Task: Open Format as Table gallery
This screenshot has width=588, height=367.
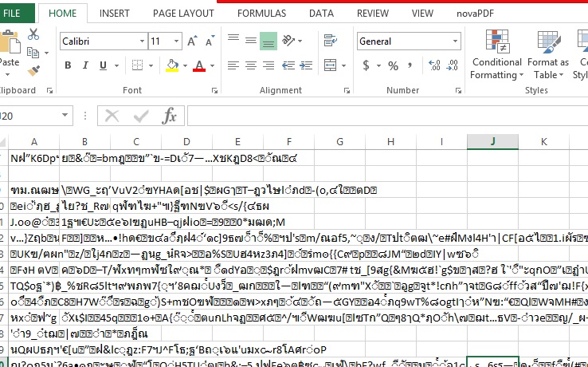Action: (548, 54)
